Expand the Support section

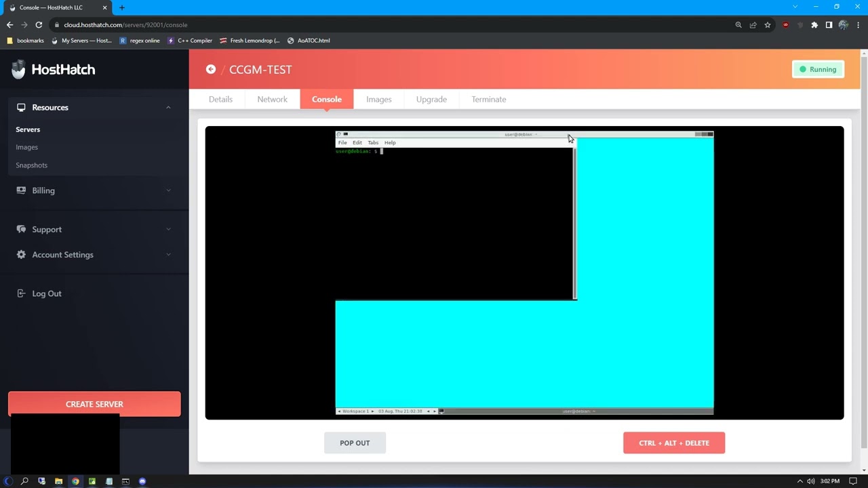tap(168, 229)
